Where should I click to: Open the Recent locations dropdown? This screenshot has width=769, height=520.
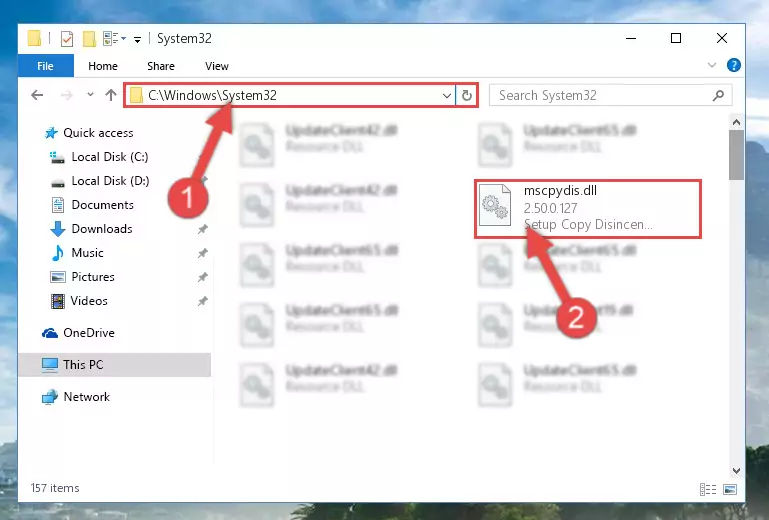pos(90,95)
